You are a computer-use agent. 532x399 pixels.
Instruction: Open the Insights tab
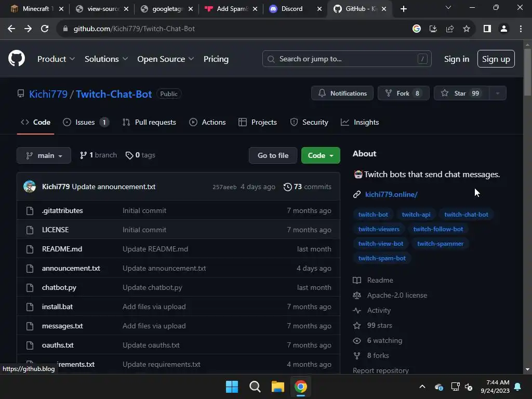(x=360, y=122)
